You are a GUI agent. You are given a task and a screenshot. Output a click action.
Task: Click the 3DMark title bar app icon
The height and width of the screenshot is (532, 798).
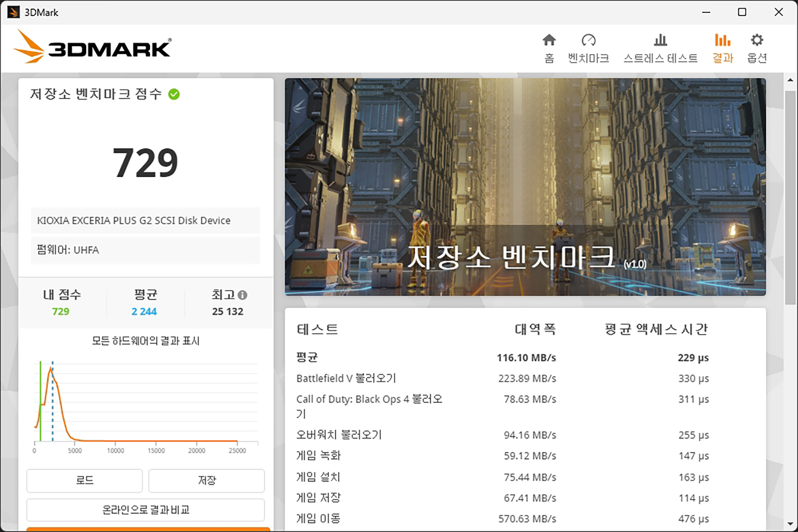13,12
